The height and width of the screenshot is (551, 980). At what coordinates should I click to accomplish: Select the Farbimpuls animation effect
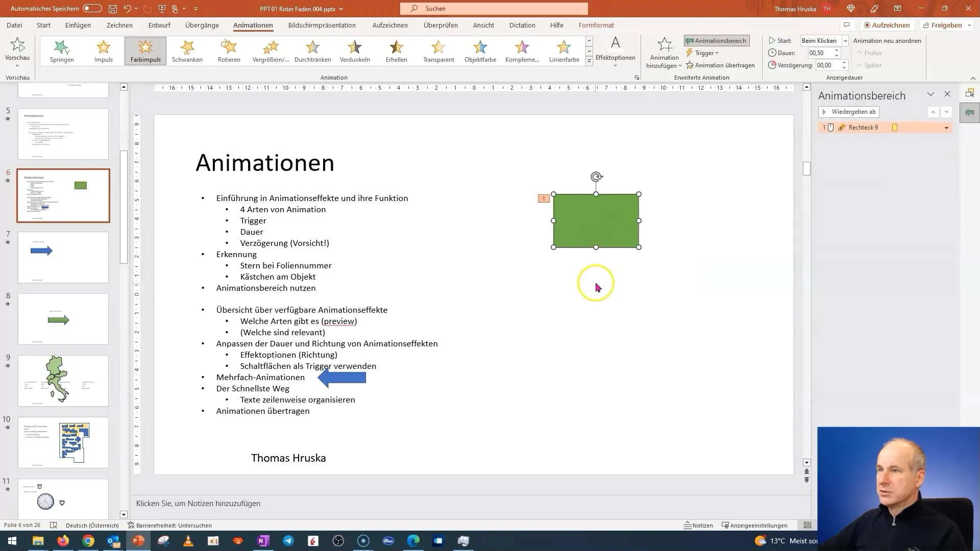[145, 51]
